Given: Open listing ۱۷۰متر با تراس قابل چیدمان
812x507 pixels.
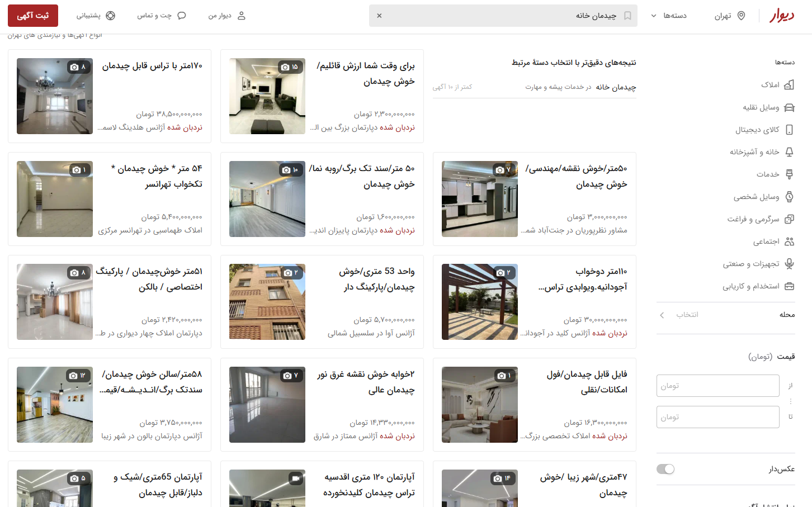Looking at the screenshot, I should pyautogui.click(x=110, y=96).
